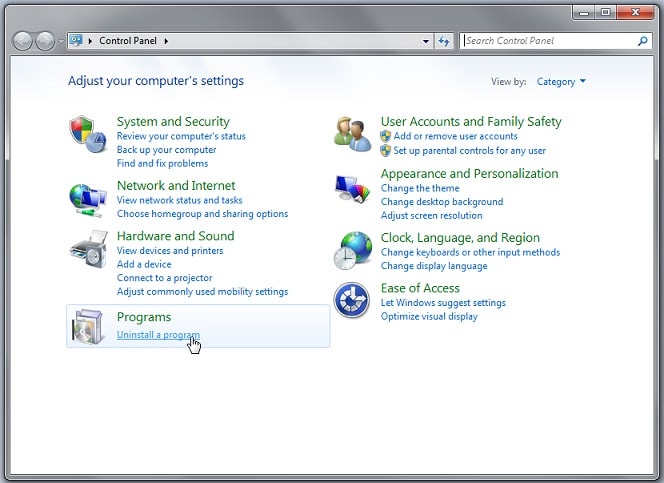This screenshot has width=664, height=483.
Task: Open User Accounts and Family Safety heading
Action: 471,121
